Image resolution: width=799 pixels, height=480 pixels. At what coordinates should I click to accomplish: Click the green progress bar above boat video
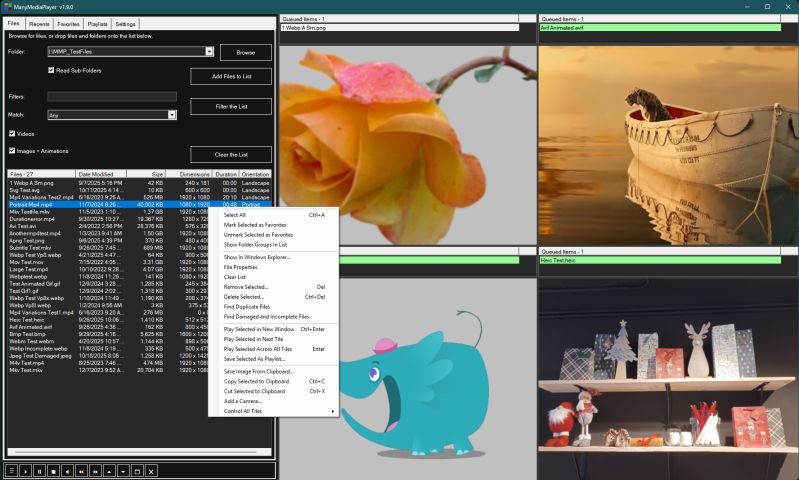(660, 28)
